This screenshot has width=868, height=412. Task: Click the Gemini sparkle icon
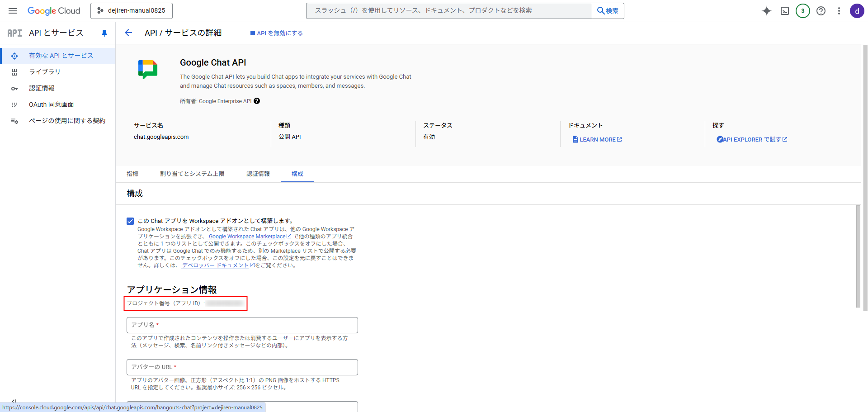tap(767, 11)
